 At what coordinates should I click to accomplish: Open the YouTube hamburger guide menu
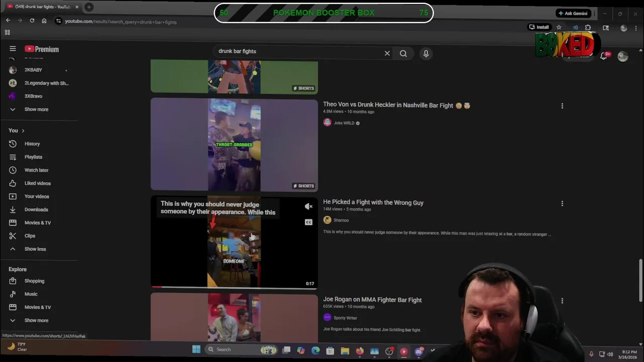[13, 49]
